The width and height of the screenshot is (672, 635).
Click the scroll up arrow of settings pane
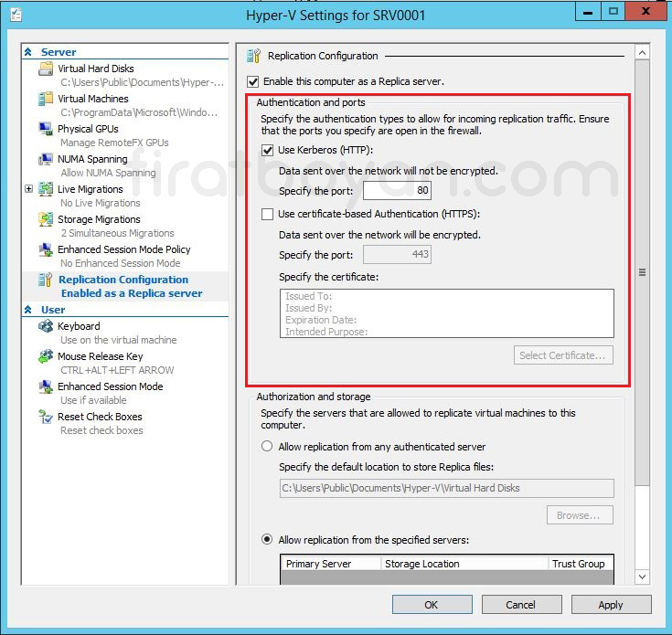(x=642, y=53)
